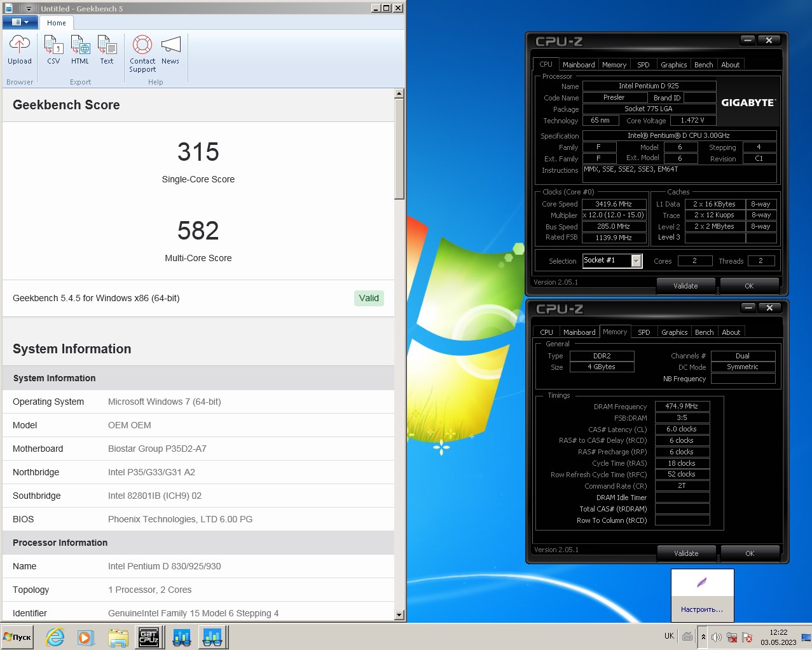
Task: Switch to GET CPU-Z taskbar item
Action: (x=149, y=637)
